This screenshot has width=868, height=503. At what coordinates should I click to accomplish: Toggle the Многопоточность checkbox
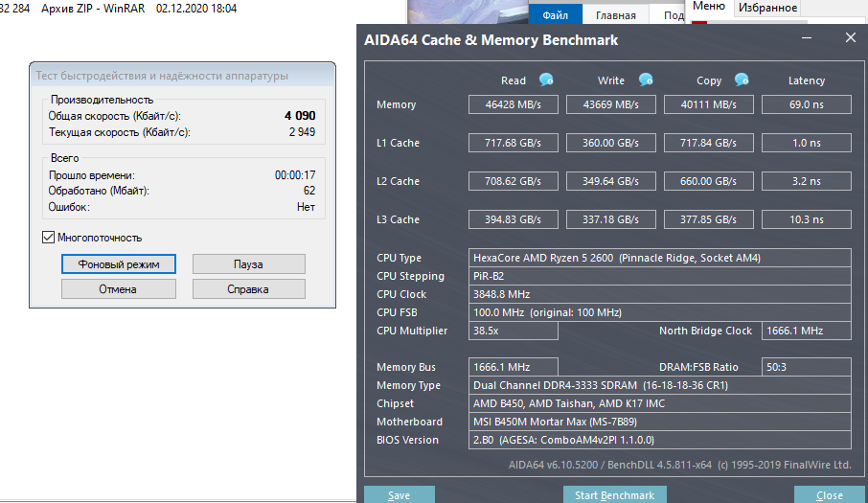coord(48,238)
